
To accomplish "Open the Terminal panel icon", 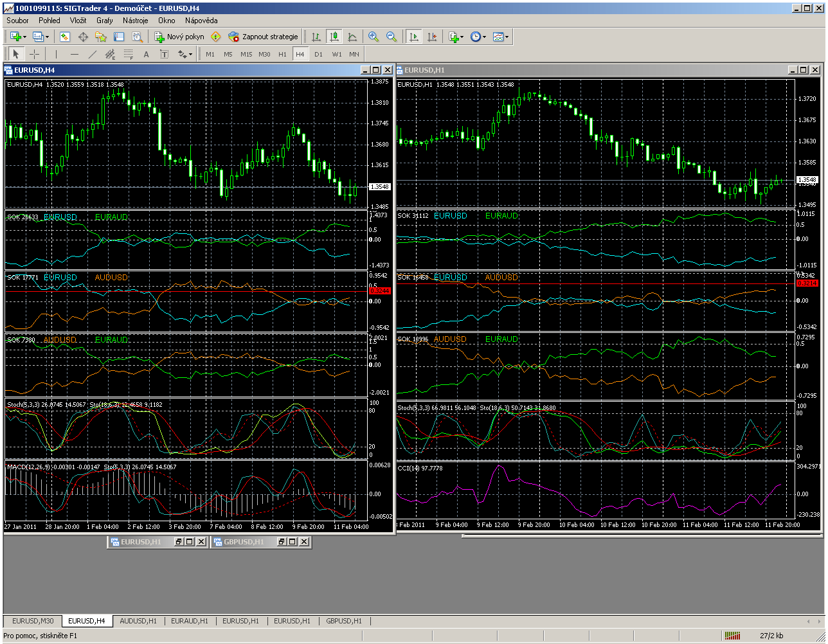I will coord(119,37).
